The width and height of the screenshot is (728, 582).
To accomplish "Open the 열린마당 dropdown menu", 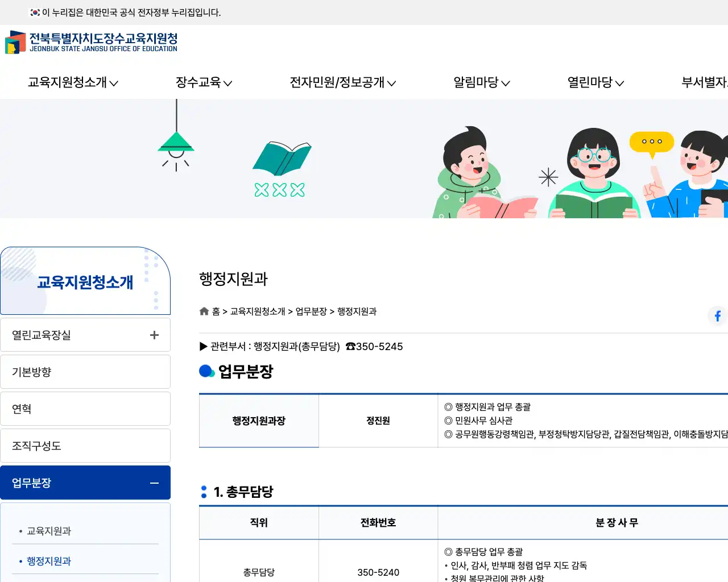I will [595, 82].
